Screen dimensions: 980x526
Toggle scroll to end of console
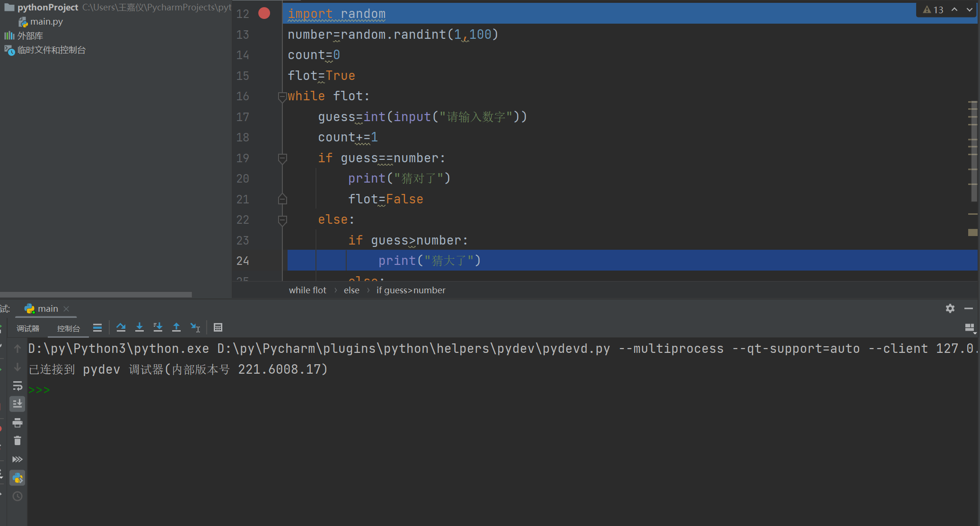(x=17, y=404)
